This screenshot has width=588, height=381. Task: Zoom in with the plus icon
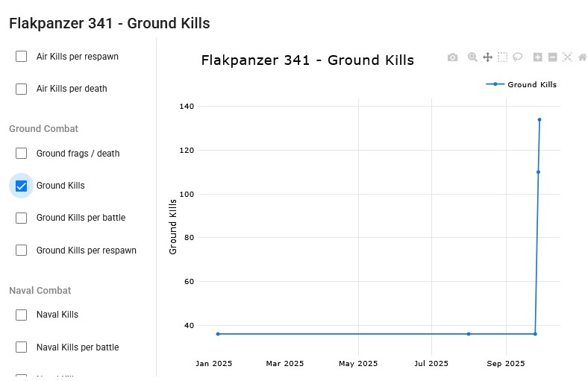tap(537, 57)
